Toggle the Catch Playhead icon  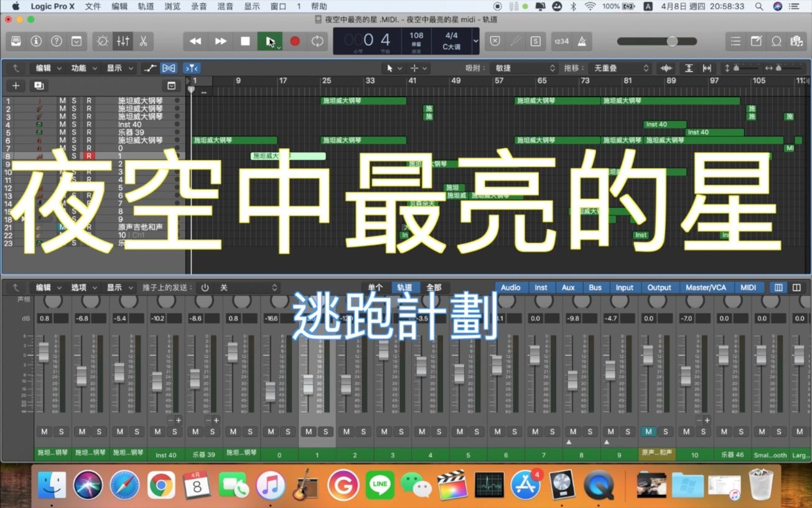point(192,68)
